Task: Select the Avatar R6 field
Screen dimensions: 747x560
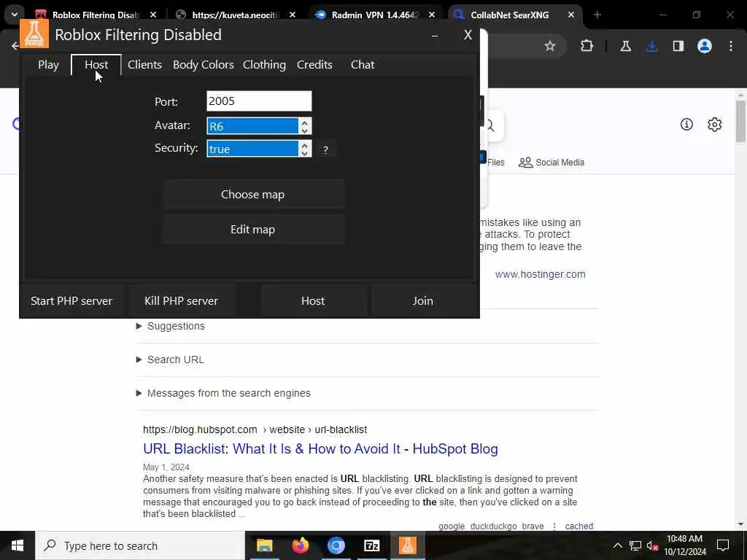Action: coord(252,126)
